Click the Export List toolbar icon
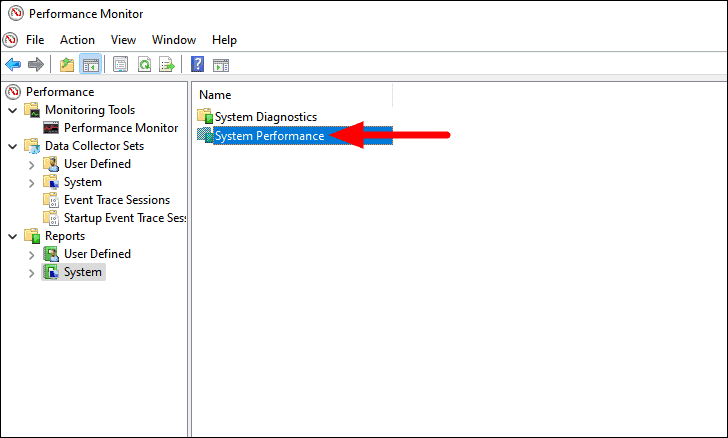The image size is (728, 438). [167, 65]
